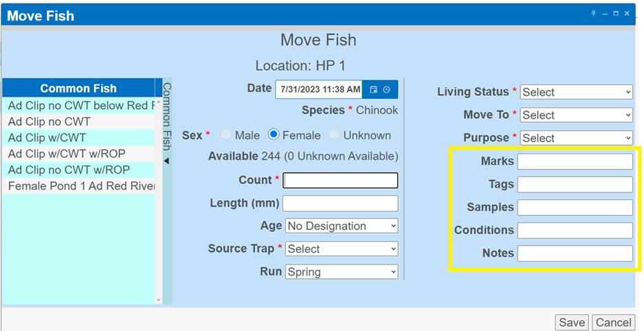
Task: Select the Female sex option
Action: pyautogui.click(x=274, y=135)
